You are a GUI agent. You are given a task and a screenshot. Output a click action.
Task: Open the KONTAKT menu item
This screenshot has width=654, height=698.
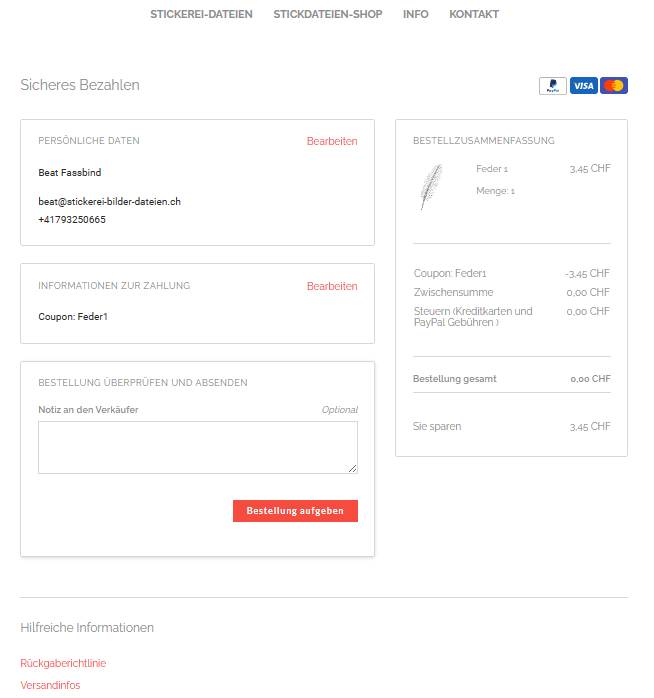point(474,14)
